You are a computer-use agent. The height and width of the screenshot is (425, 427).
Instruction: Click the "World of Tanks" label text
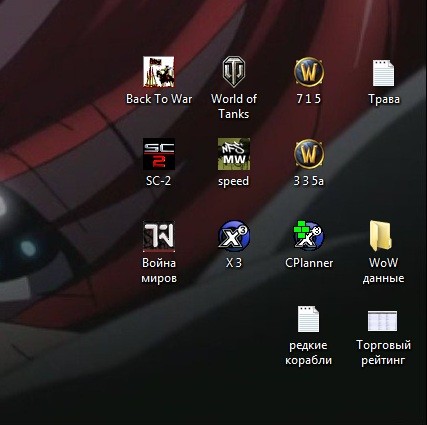click(234, 106)
